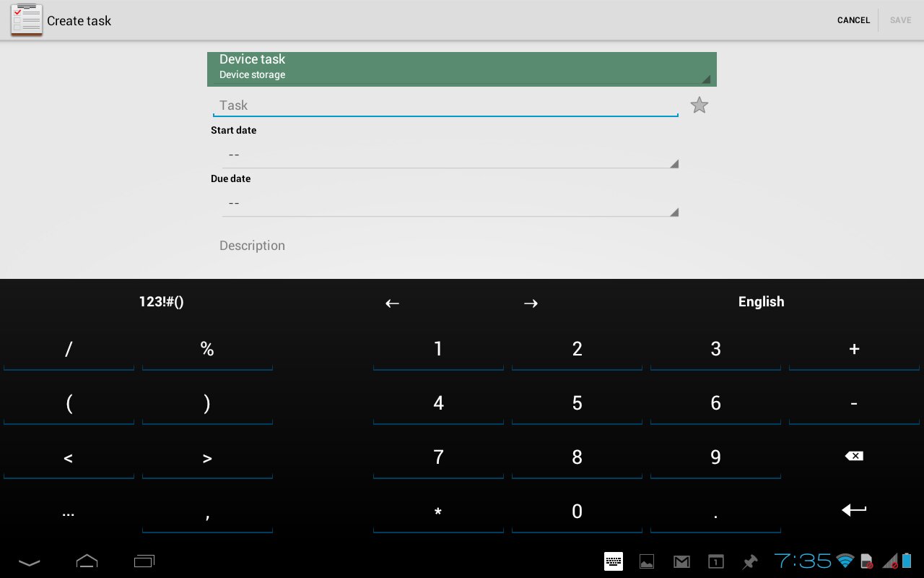This screenshot has height=578, width=924.
Task: Tap the star icon to mark task important
Action: (x=699, y=105)
